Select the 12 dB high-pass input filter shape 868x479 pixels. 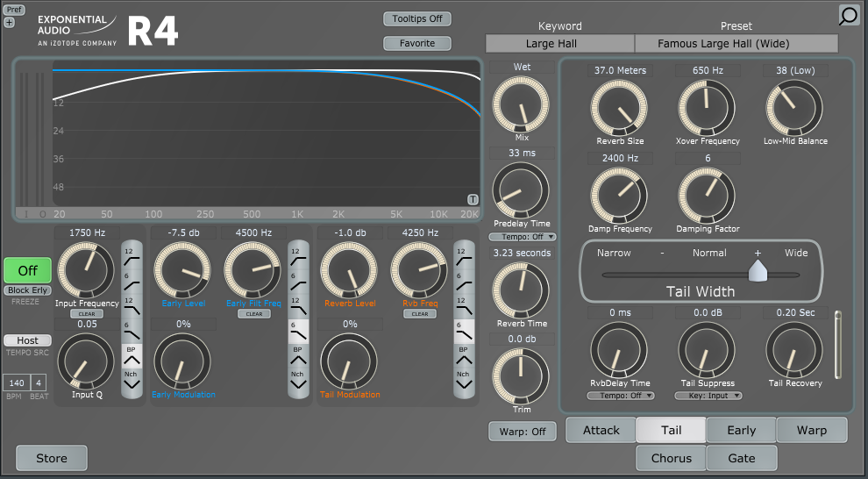point(132,256)
